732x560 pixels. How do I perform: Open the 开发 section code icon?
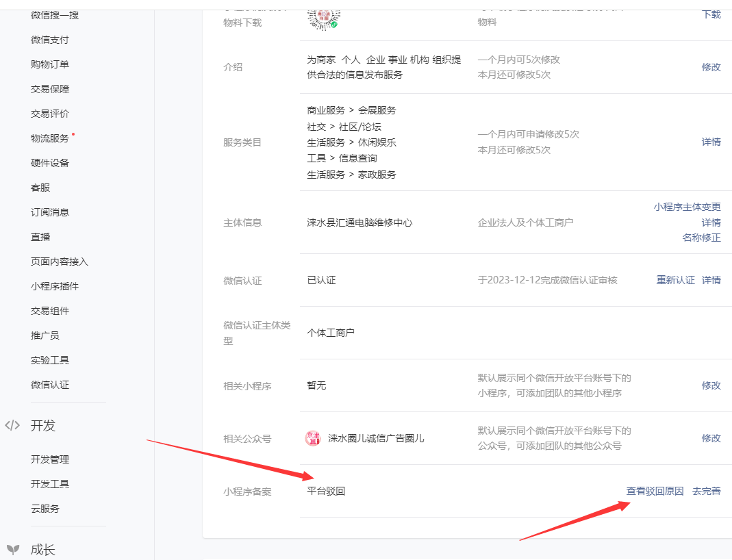12,425
